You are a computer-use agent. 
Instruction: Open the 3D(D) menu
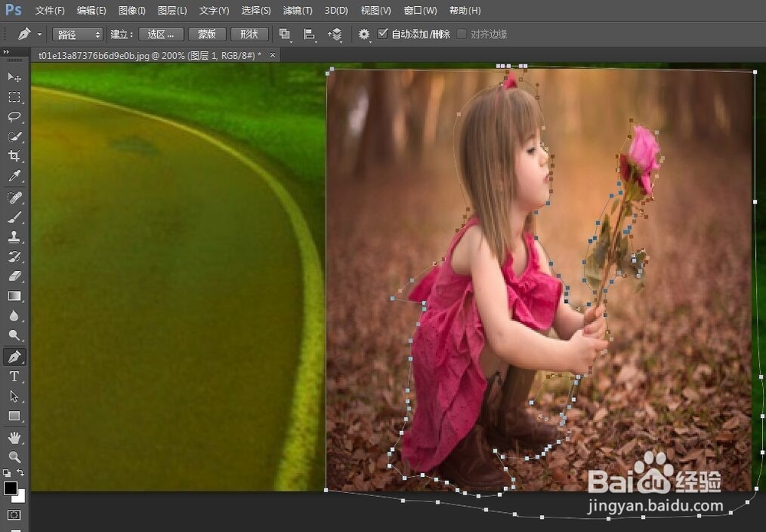[x=336, y=10]
